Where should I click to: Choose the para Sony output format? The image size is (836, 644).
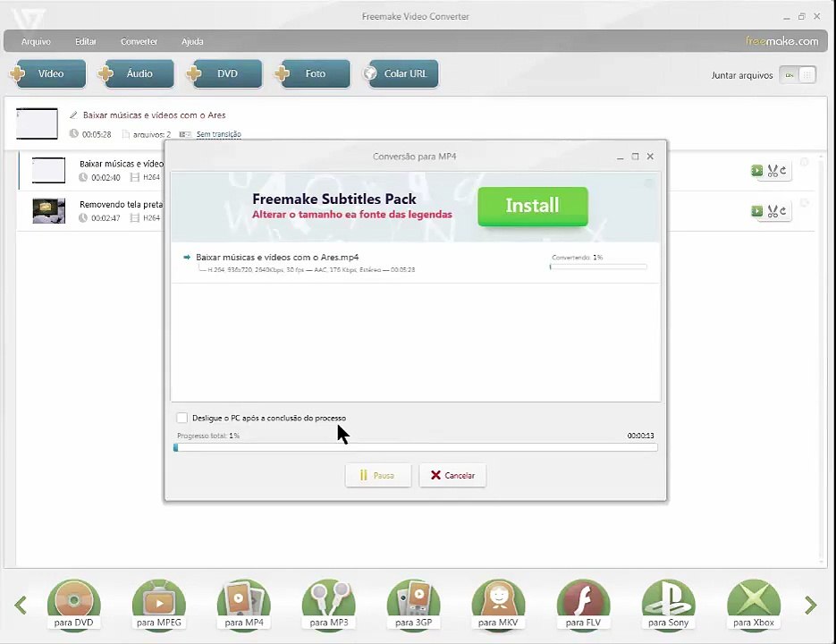coord(669,605)
